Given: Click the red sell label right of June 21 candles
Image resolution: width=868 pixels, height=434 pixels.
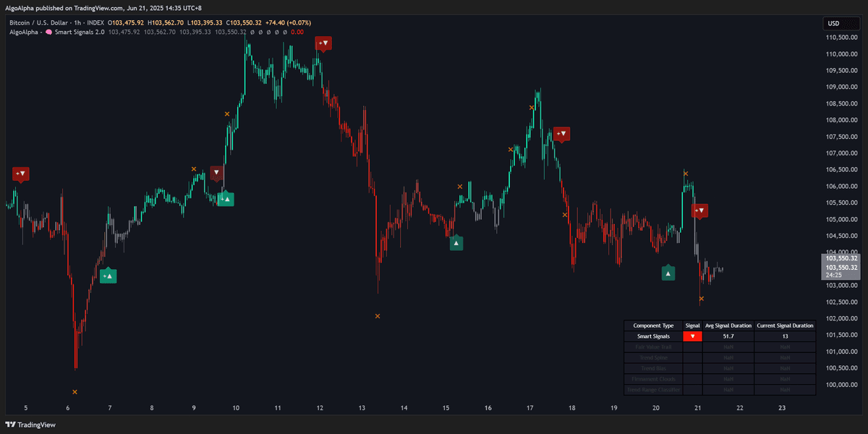Looking at the screenshot, I should point(699,210).
